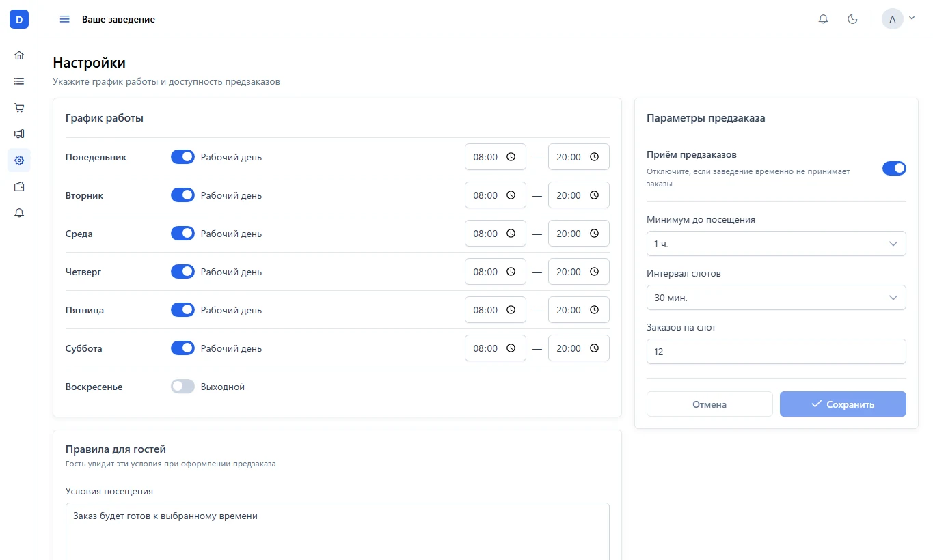Save settings with the Сохранить button
The height and width of the screenshot is (560, 933).
(843, 404)
